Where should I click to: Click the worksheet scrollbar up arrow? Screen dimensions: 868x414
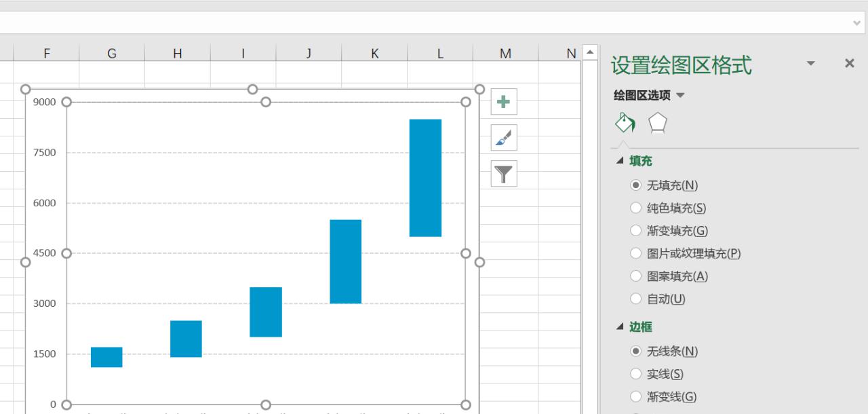pos(589,52)
